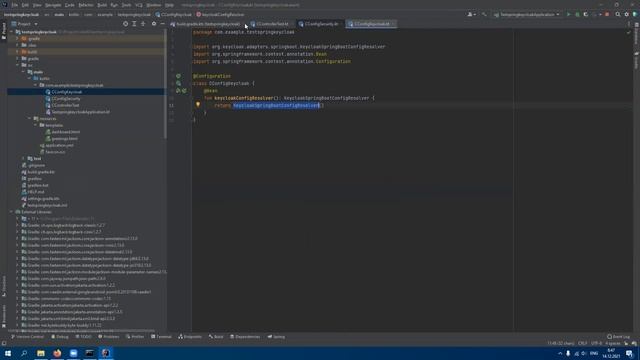Image resolution: width=640 pixels, height=360 pixels.
Task: Open Edit menu
Action: point(25,5)
